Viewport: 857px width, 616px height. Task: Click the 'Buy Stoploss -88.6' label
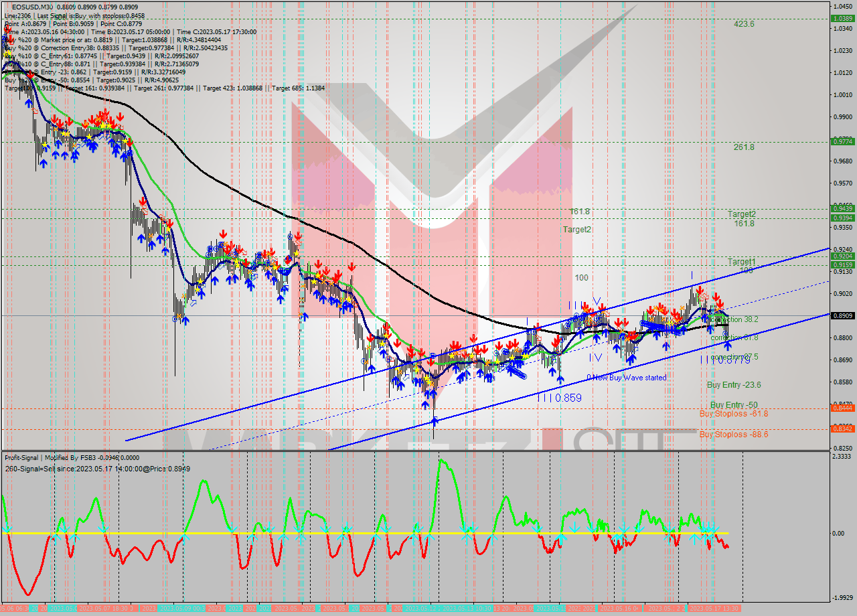point(733,435)
